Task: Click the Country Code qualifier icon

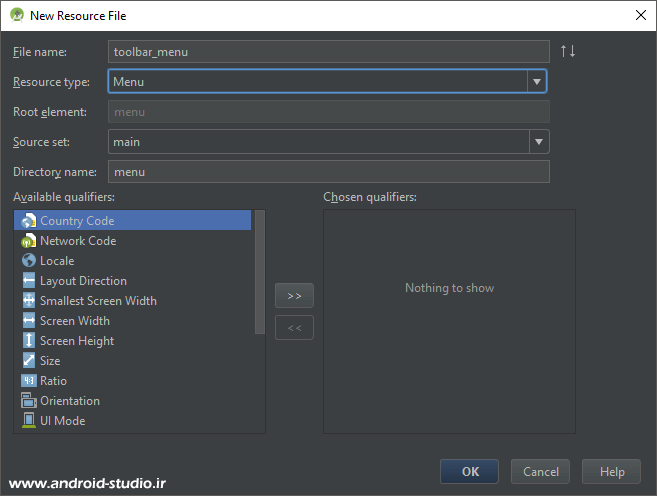Action: click(28, 221)
